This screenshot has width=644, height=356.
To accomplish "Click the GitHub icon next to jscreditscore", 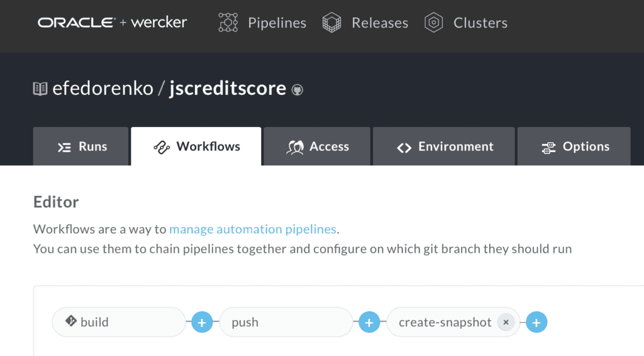I will point(297,90).
